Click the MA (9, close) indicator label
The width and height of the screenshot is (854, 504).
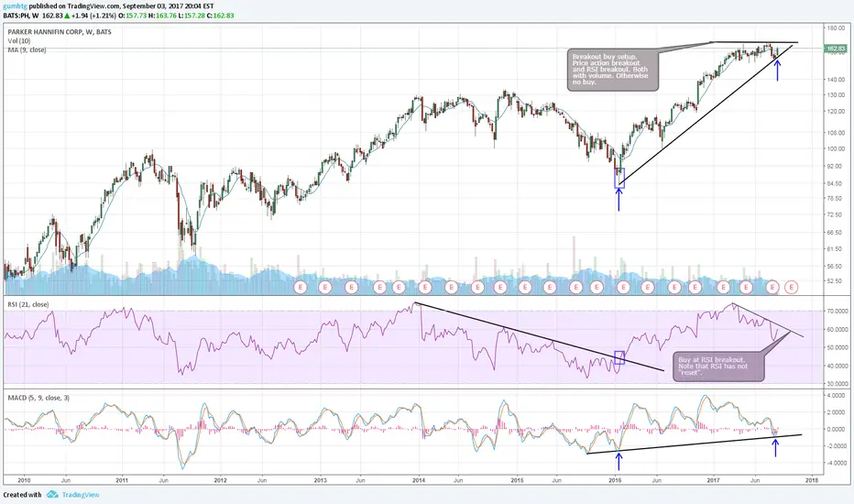tap(27, 49)
